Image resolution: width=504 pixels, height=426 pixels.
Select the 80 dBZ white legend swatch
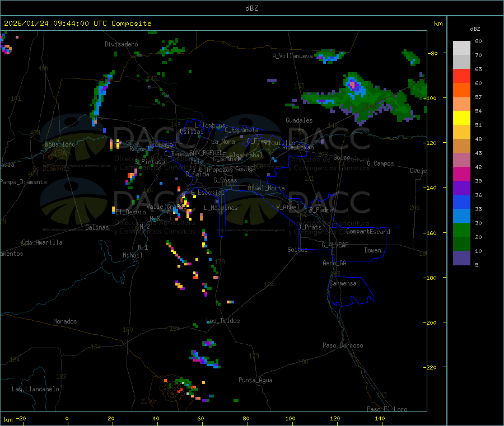pyautogui.click(x=461, y=48)
